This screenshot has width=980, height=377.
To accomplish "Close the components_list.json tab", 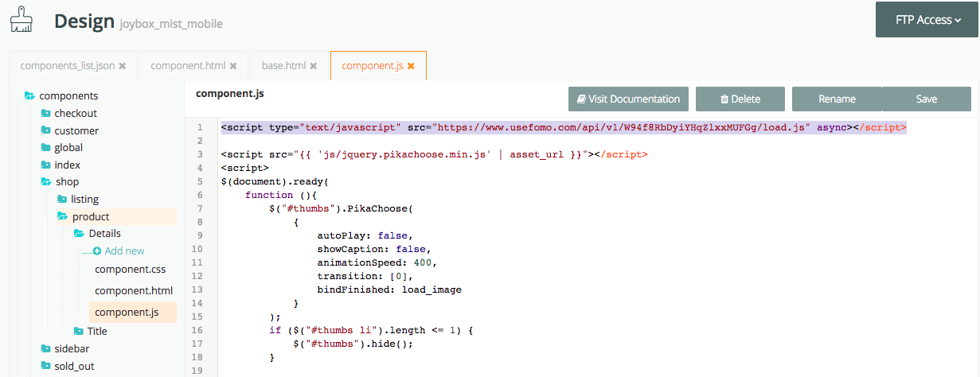I will pos(123,66).
